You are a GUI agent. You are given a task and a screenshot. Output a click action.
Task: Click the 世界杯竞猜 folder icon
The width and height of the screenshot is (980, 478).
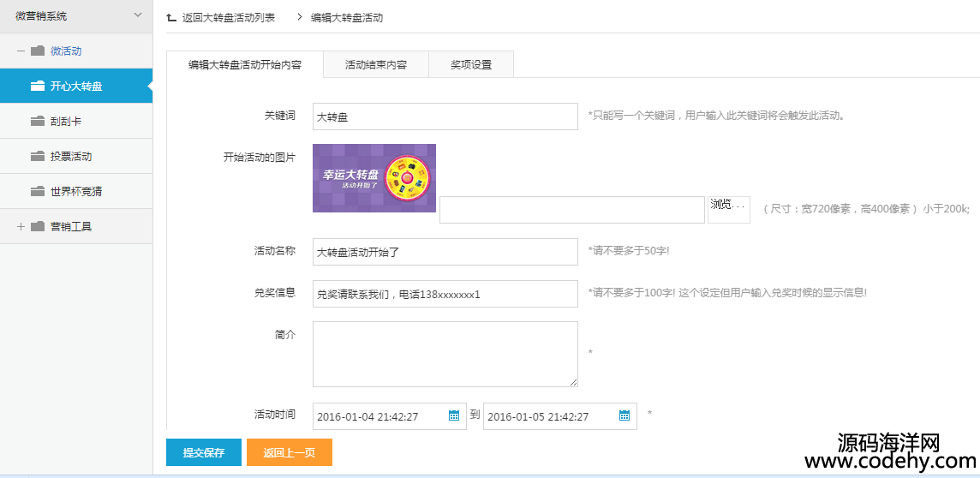coord(38,191)
